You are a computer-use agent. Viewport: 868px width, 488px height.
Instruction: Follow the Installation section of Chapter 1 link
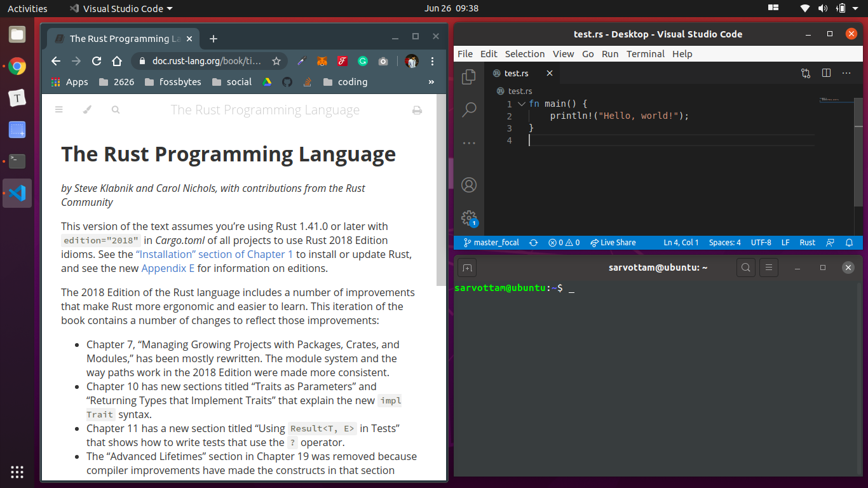pyautogui.click(x=215, y=254)
